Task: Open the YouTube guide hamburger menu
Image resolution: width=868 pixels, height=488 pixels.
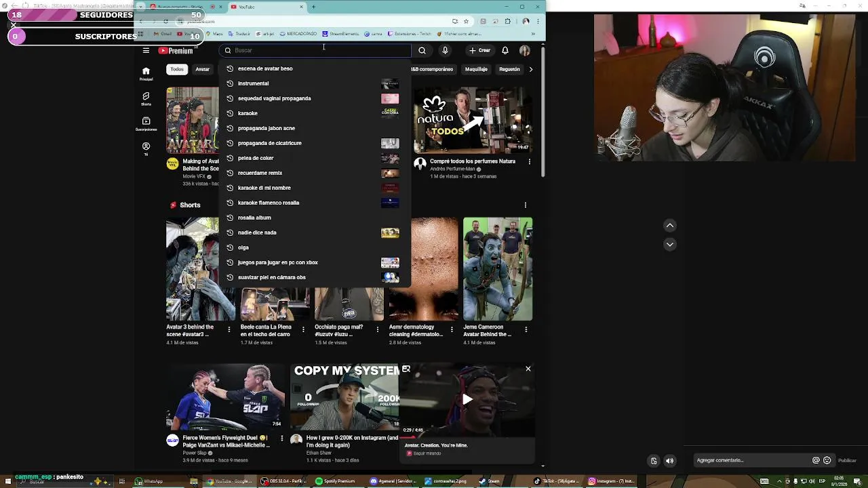Action: (x=146, y=50)
